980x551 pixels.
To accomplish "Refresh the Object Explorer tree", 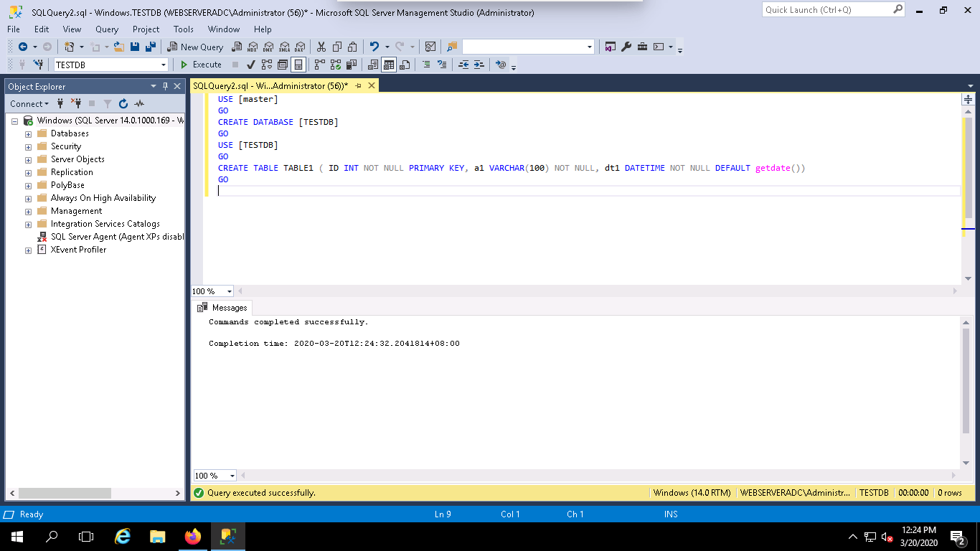I will (123, 104).
